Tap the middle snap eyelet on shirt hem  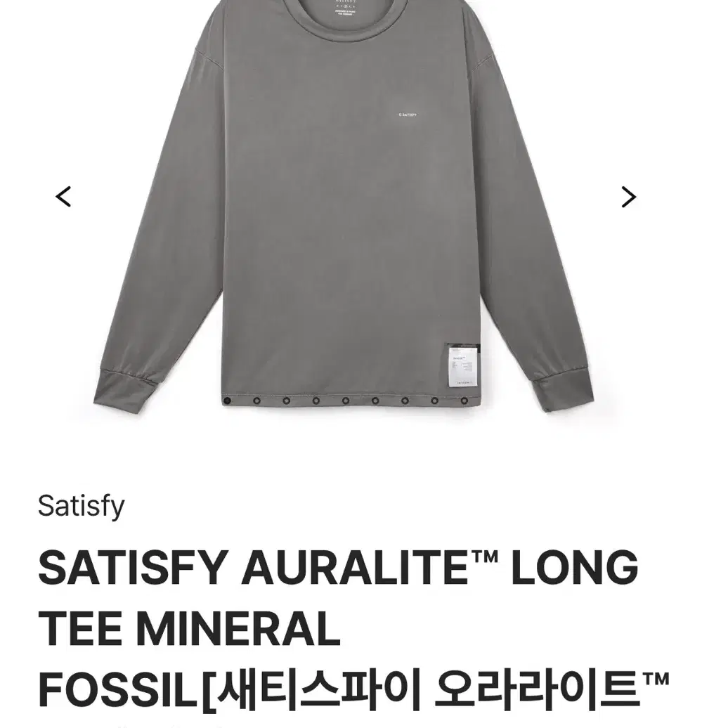point(346,401)
